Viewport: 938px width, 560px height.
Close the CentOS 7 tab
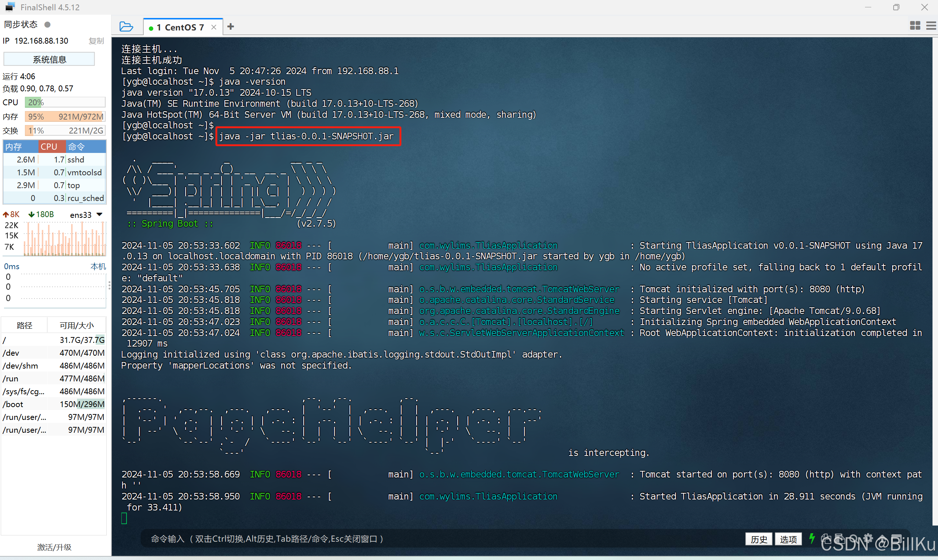214,27
